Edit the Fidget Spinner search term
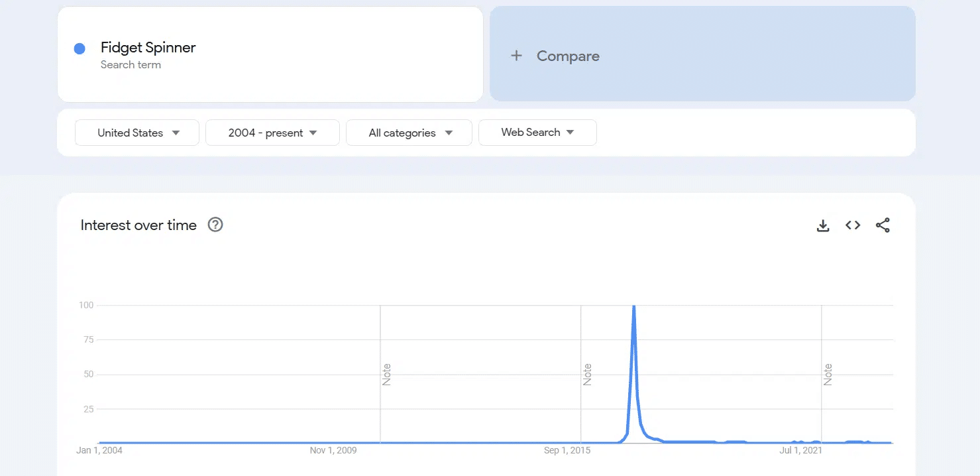The height and width of the screenshot is (476, 980). pos(148,48)
